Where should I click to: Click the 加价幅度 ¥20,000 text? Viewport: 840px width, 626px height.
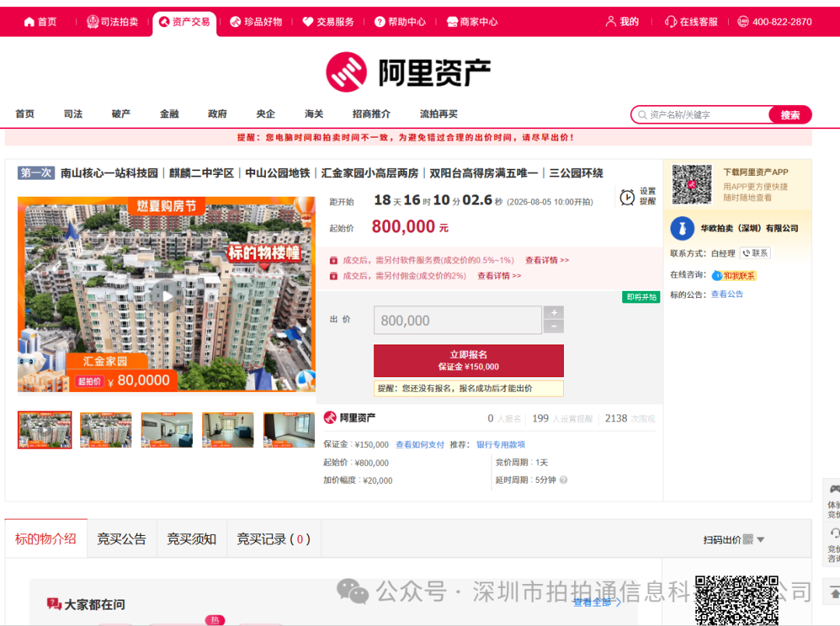[358, 481]
